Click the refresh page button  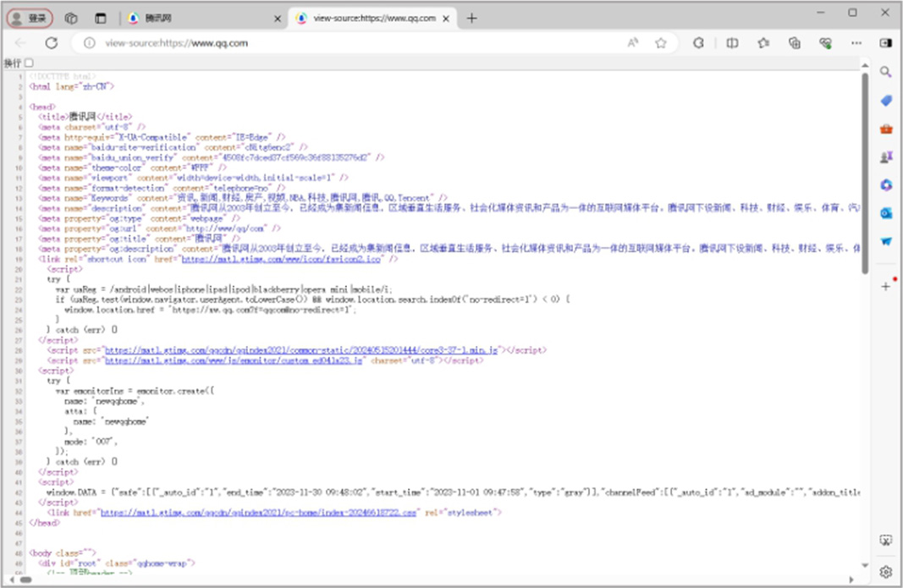pos(52,43)
